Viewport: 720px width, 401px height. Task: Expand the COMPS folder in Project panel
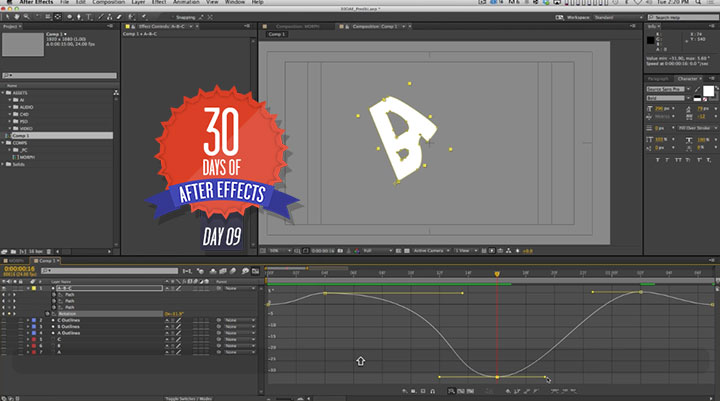(3, 143)
